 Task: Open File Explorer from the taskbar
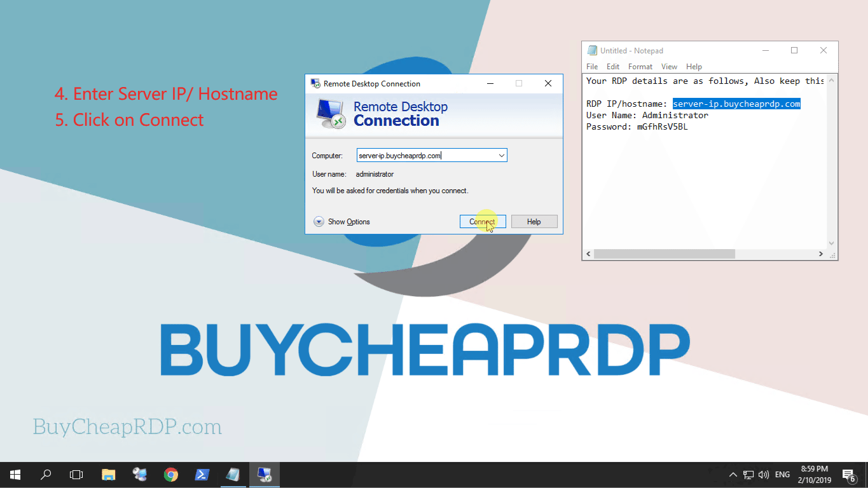tap(109, 475)
